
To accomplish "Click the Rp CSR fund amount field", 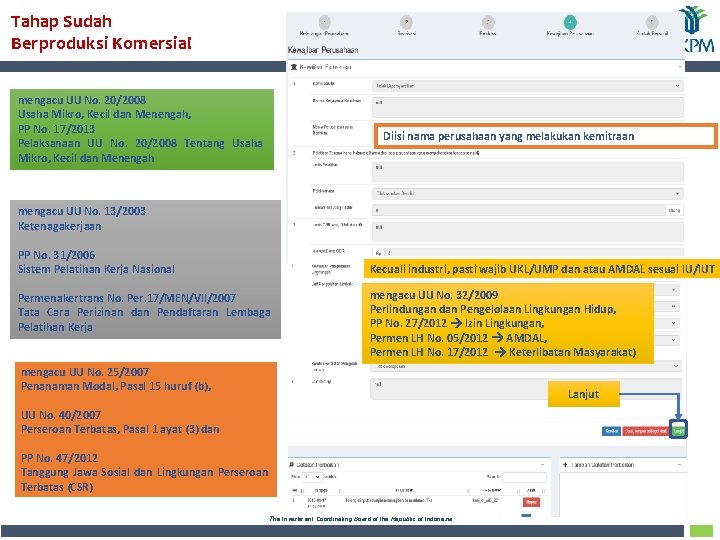I will 533,253.
